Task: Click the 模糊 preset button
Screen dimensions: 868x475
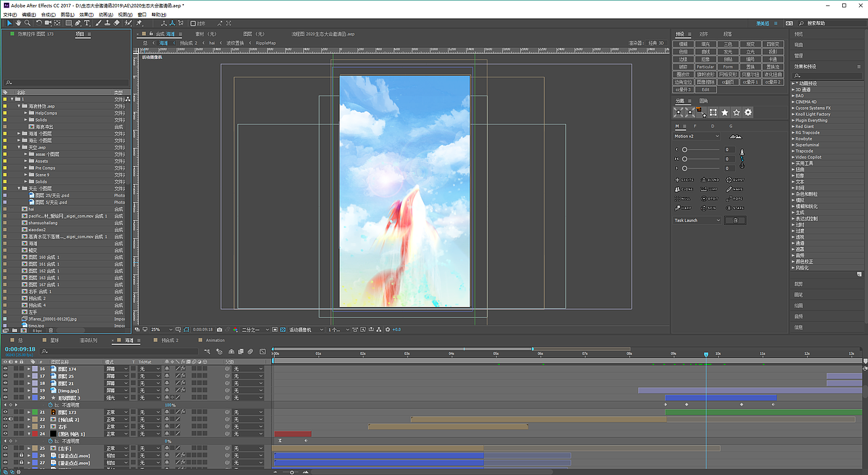Action: pyautogui.click(x=684, y=44)
